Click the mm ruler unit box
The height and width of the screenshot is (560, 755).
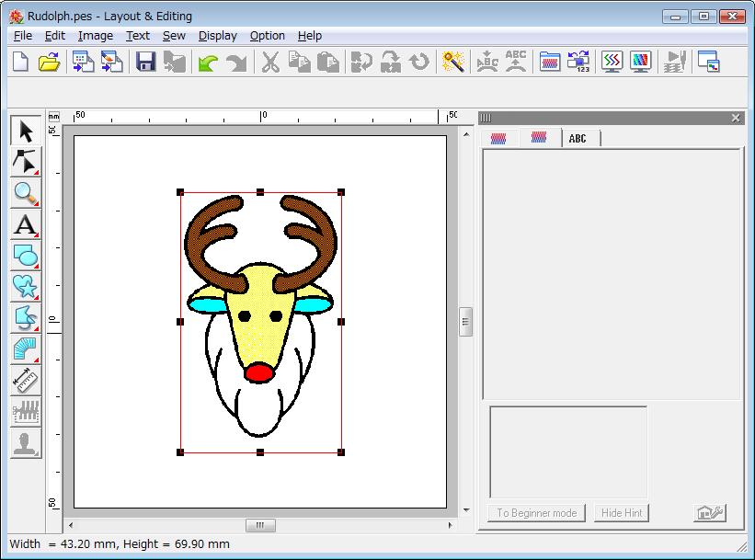tap(54, 117)
